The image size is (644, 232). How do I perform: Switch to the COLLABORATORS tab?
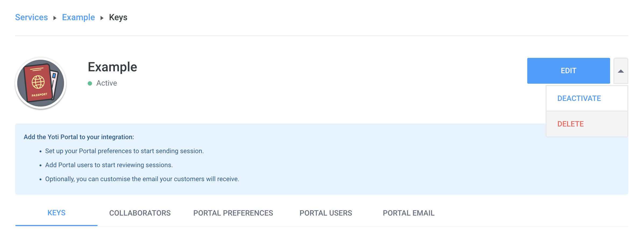[x=140, y=213]
